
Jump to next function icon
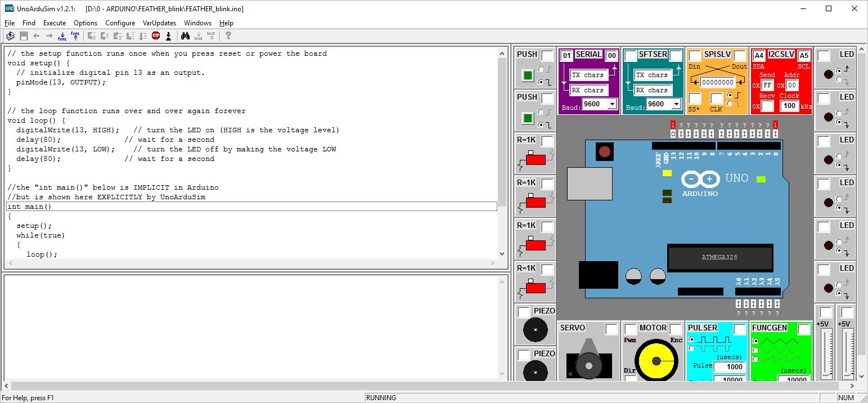62,36
